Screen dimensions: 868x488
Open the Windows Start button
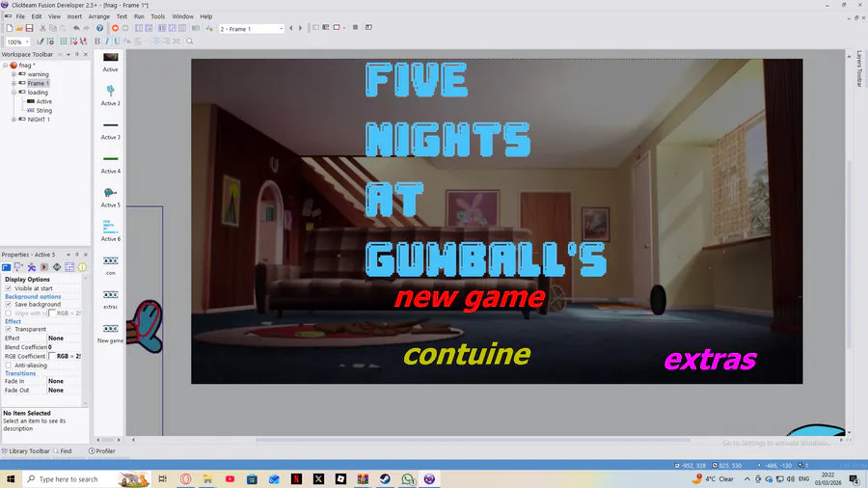click(11, 479)
